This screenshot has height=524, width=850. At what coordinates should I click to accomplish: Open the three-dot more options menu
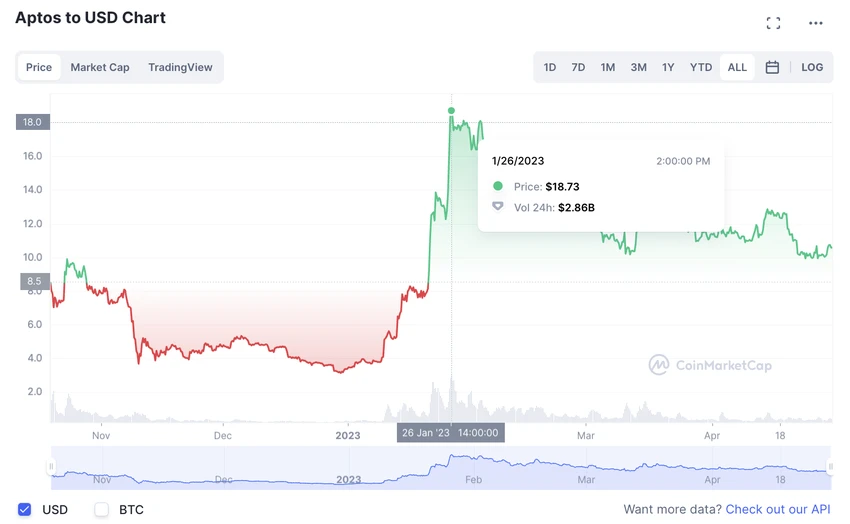pos(816,23)
